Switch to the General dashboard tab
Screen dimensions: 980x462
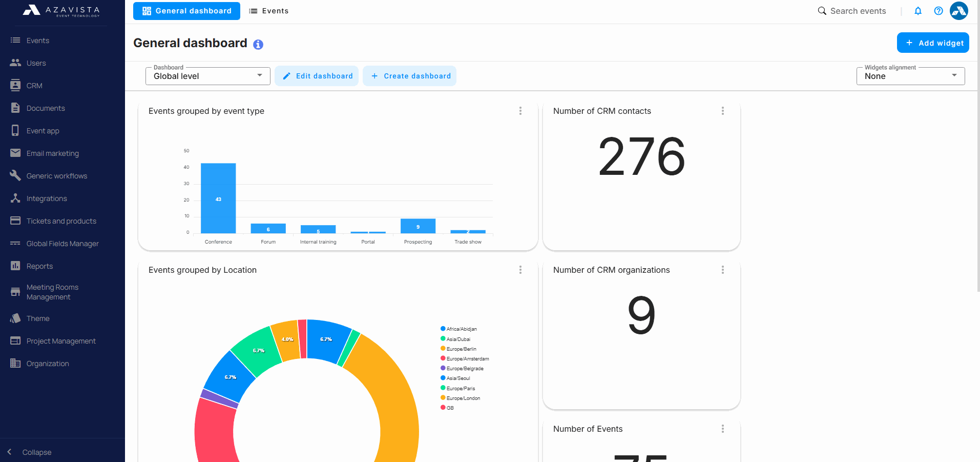[186, 11]
